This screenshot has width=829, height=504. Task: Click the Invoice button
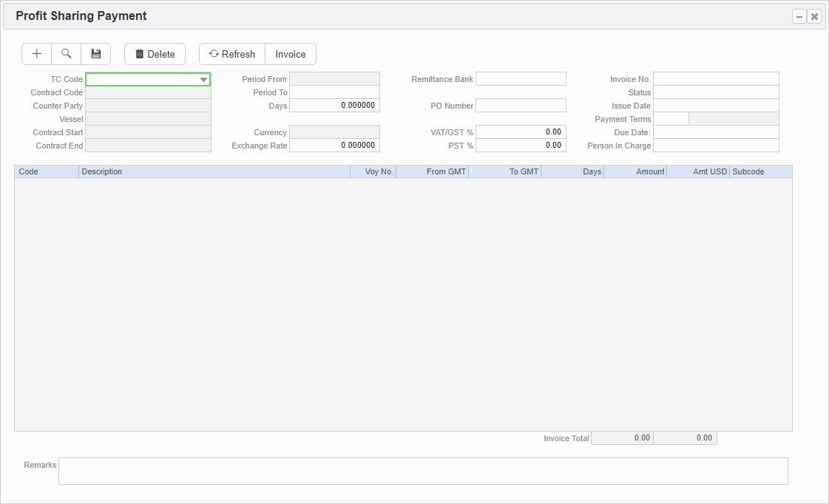click(290, 53)
